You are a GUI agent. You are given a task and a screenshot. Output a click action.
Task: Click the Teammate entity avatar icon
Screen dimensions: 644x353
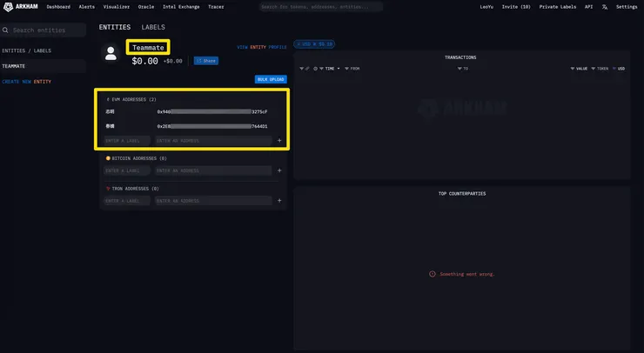(x=111, y=53)
